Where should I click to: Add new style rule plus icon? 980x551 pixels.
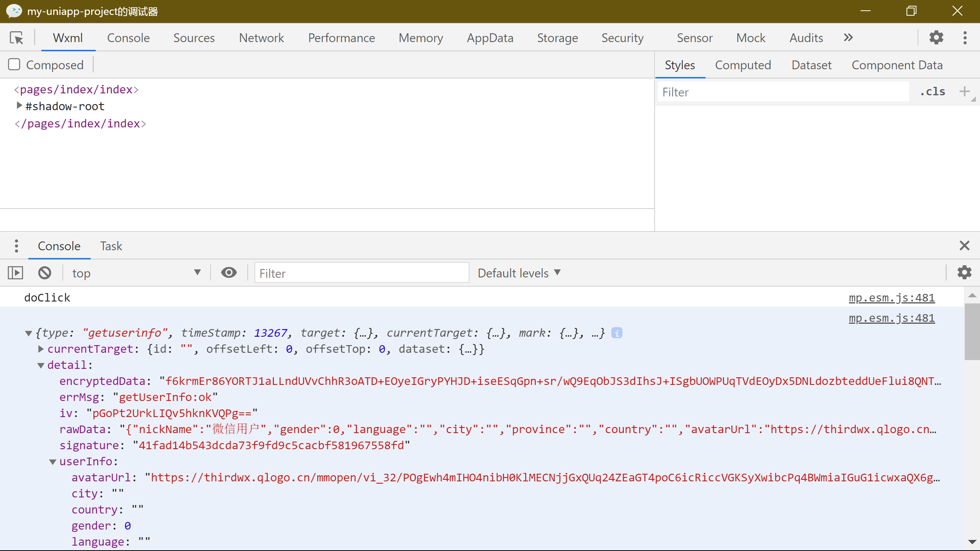point(964,91)
